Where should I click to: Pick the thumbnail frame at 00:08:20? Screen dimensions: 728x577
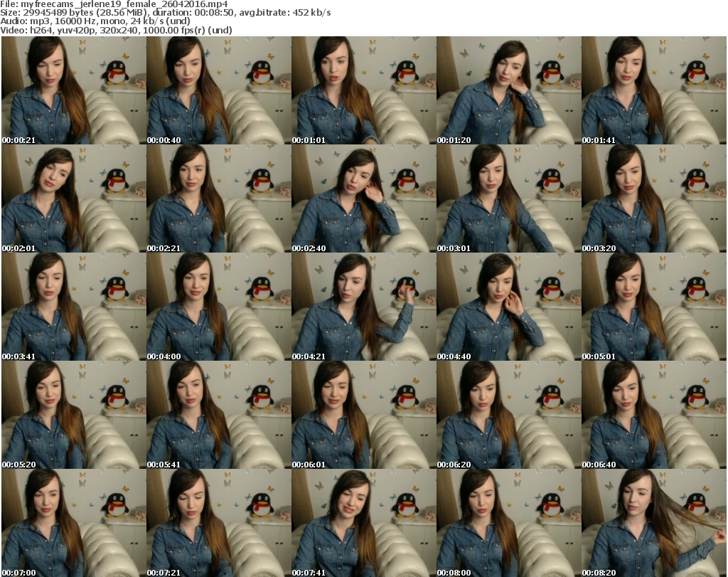(x=654, y=523)
